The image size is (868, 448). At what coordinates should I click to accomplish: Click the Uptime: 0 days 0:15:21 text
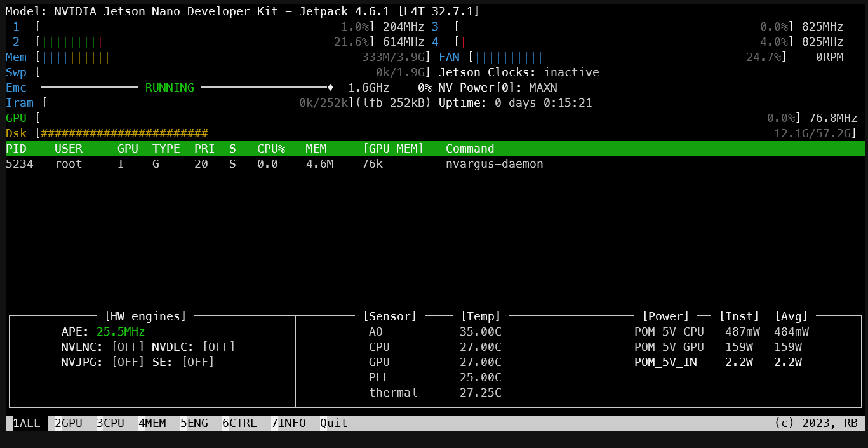click(x=516, y=103)
